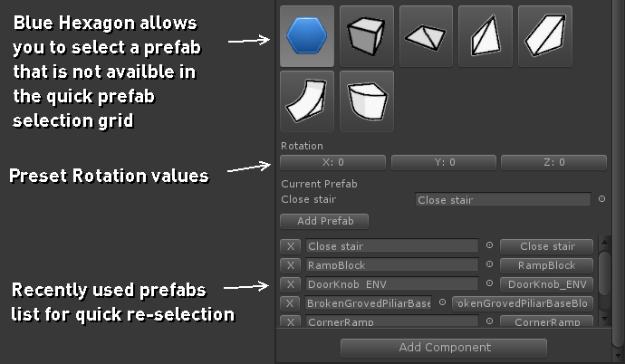The image size is (625, 364).
Task: Open object picker beside RampBlock field
Action: click(x=489, y=264)
